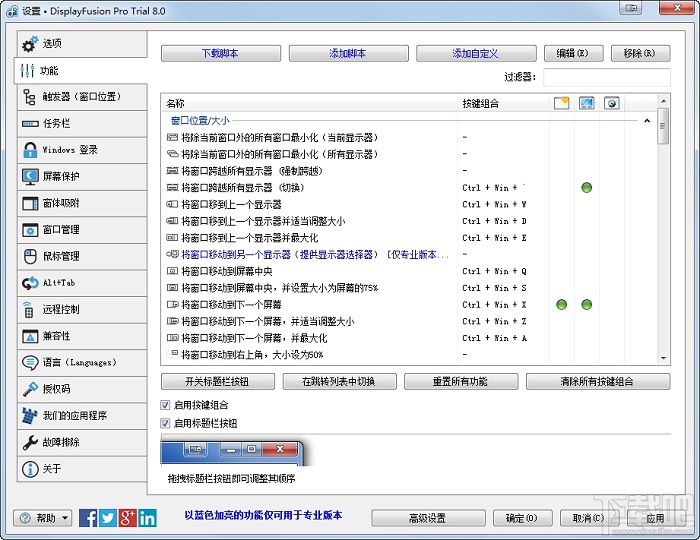Open the Twitter icon link
The height and width of the screenshot is (540, 700).
click(x=108, y=517)
